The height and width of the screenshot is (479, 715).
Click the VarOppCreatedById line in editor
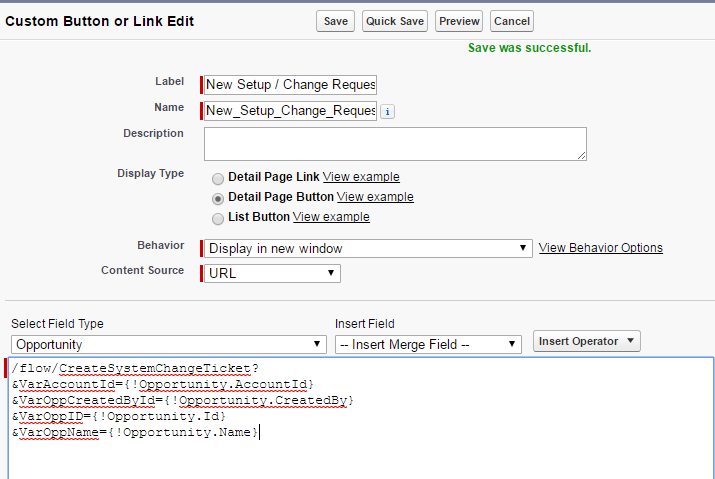click(183, 401)
